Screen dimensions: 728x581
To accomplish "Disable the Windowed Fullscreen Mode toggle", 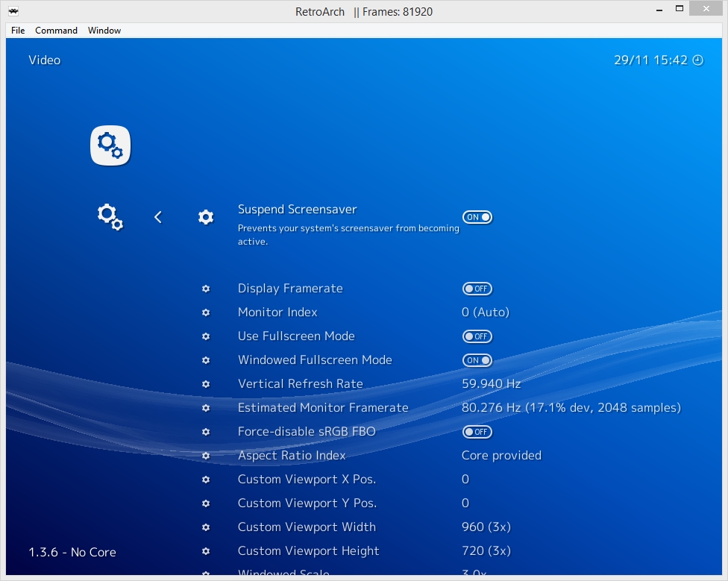I will (477, 360).
